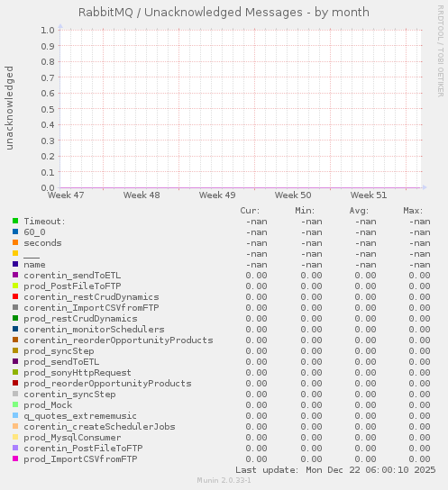Select the corentin_restCrudDynamics legend label
The image size is (448, 490).
pos(91,297)
